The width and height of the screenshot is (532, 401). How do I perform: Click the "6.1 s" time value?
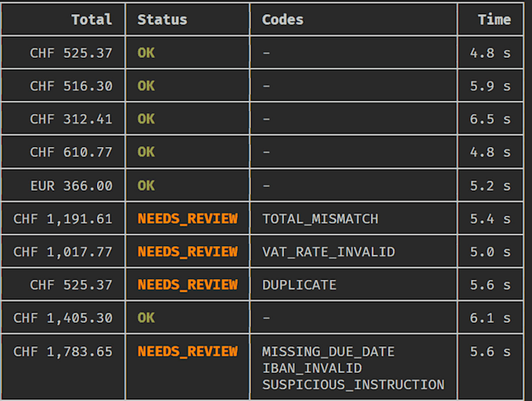point(491,318)
